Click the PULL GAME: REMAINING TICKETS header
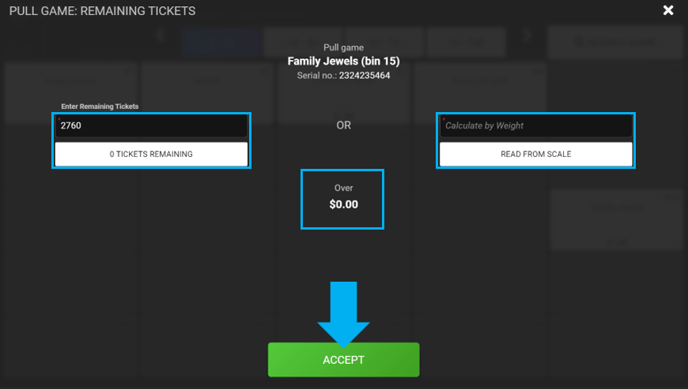 point(102,11)
